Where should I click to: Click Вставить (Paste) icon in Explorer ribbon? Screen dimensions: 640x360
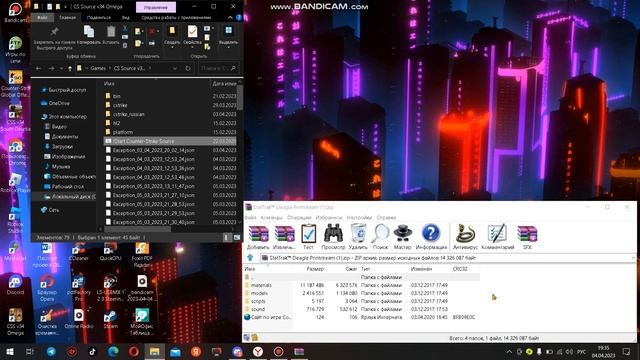click(x=111, y=32)
